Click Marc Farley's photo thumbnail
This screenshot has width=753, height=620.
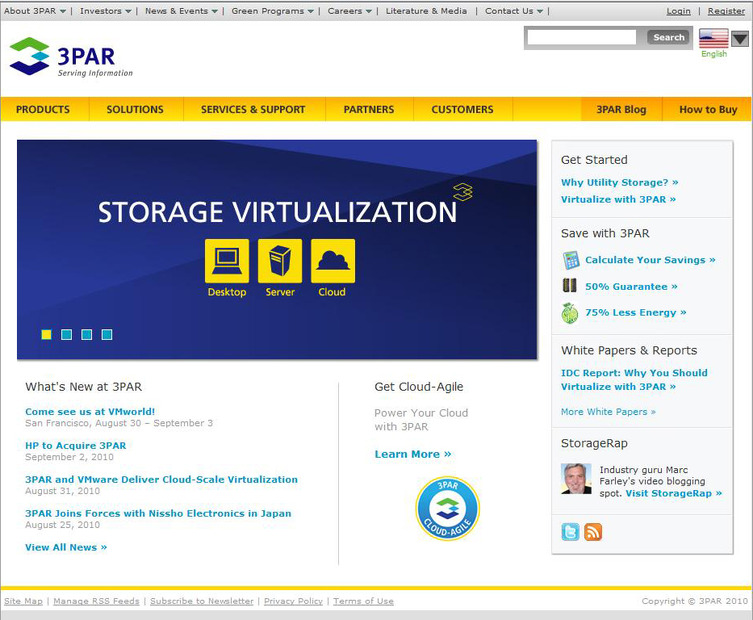click(x=576, y=478)
